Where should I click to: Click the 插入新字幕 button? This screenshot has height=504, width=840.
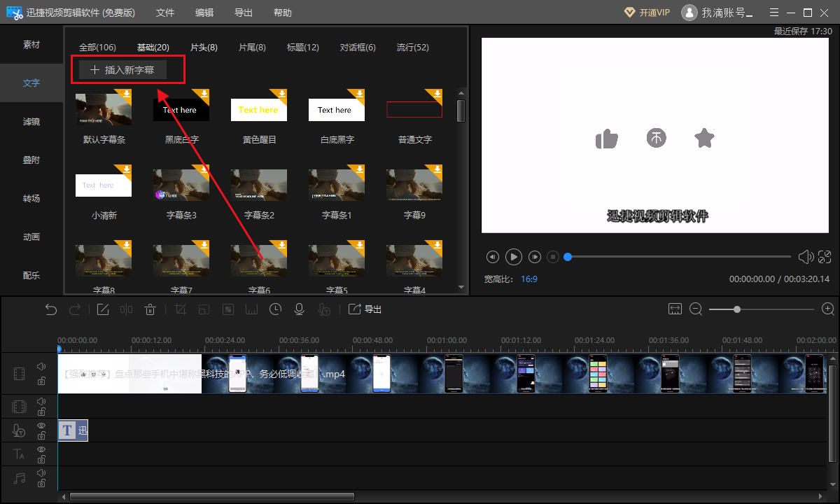pos(122,70)
